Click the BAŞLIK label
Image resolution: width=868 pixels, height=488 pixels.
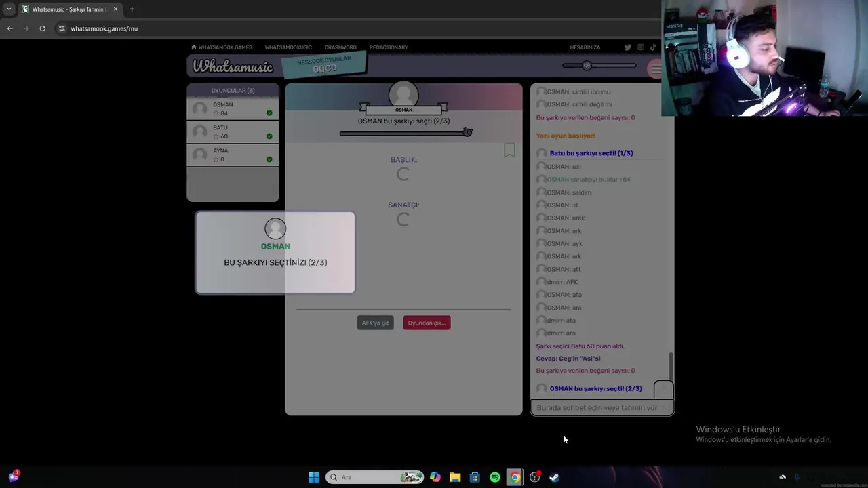403,160
